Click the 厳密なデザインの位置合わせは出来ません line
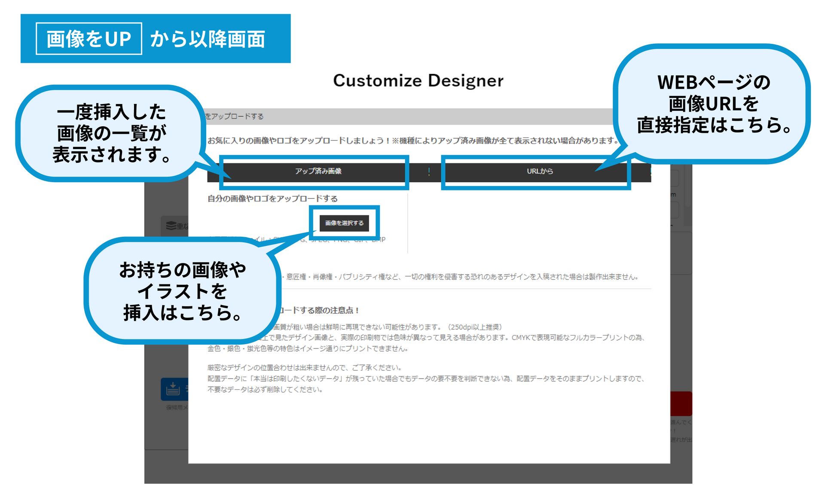Viewport: 825px width, 504px height. [305, 368]
